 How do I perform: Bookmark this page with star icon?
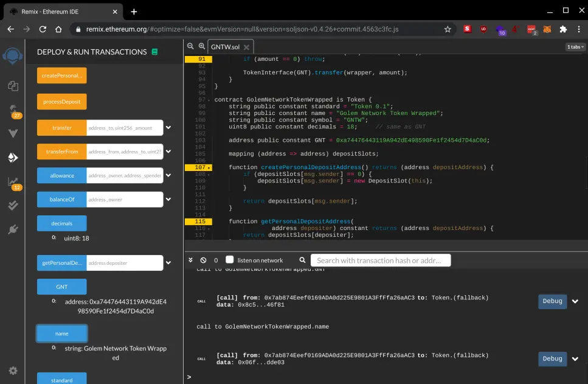pos(448,29)
